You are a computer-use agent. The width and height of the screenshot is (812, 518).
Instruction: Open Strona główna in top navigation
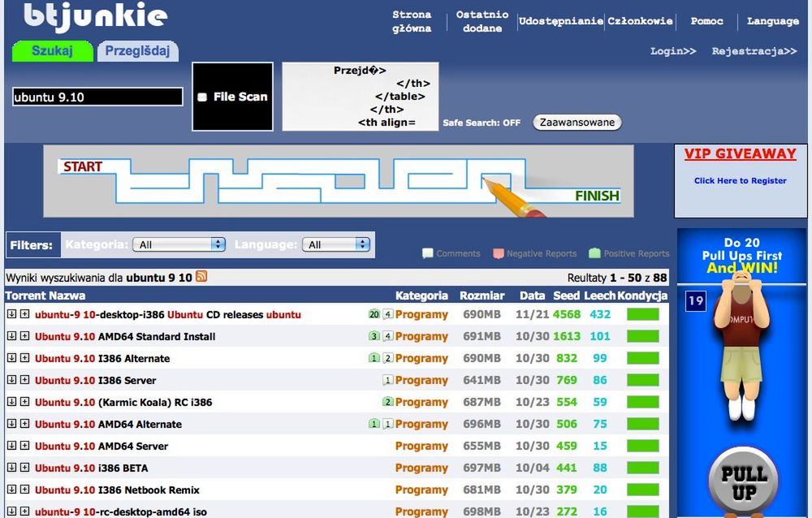coord(412,21)
